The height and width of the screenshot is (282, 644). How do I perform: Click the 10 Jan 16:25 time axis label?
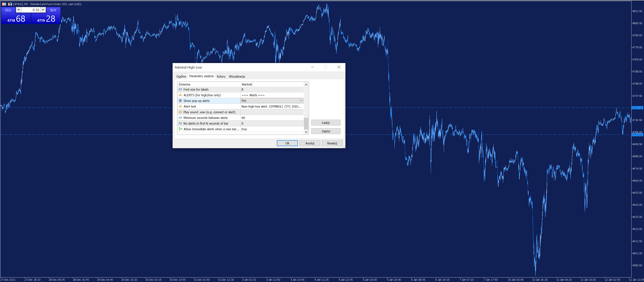(540, 280)
